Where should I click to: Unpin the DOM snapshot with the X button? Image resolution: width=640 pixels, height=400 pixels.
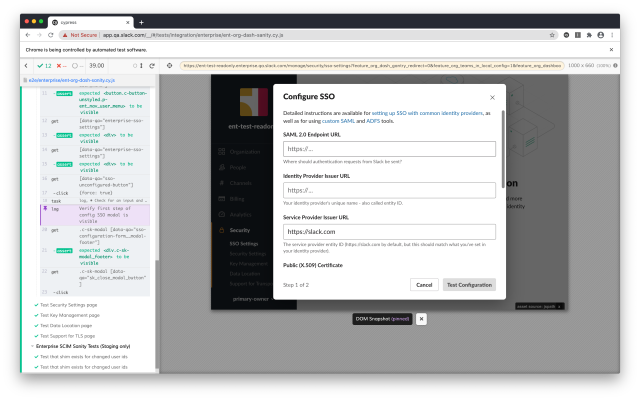[x=421, y=319]
